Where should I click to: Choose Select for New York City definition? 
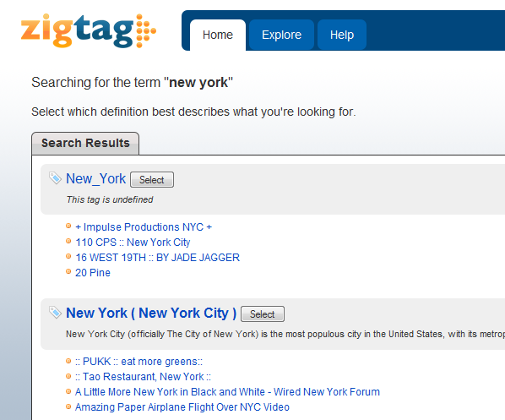[x=263, y=314]
